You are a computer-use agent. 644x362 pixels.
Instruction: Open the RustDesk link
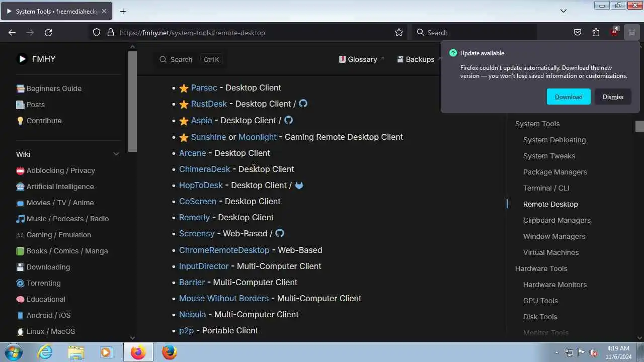209,104
